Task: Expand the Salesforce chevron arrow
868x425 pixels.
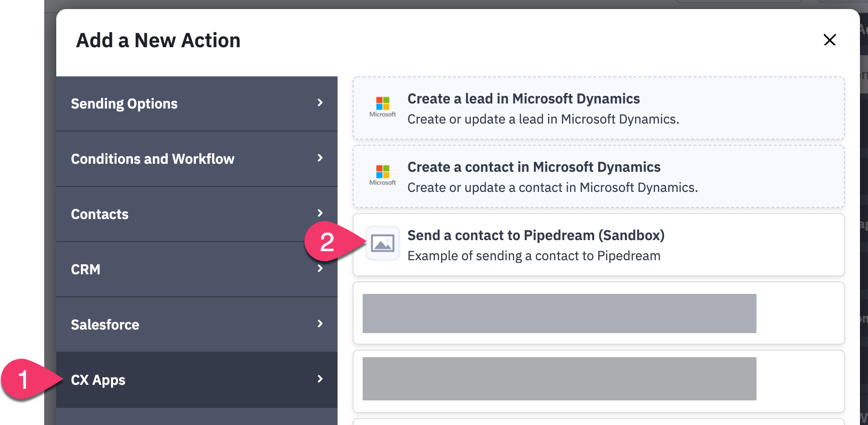Action: tap(320, 324)
